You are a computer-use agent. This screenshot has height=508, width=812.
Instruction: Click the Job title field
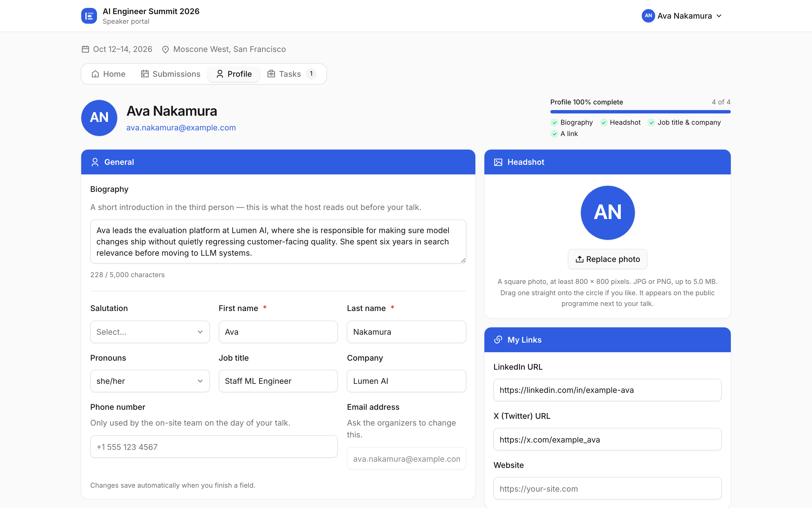[x=278, y=381]
